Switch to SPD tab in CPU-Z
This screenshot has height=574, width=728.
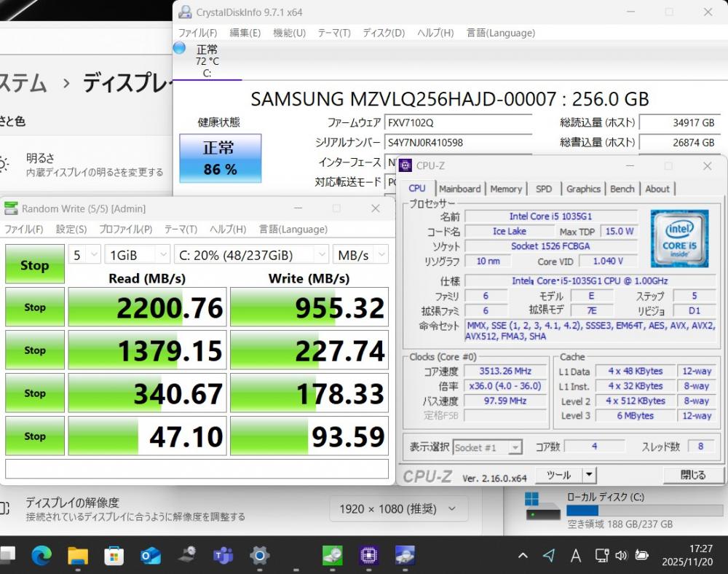coord(544,189)
